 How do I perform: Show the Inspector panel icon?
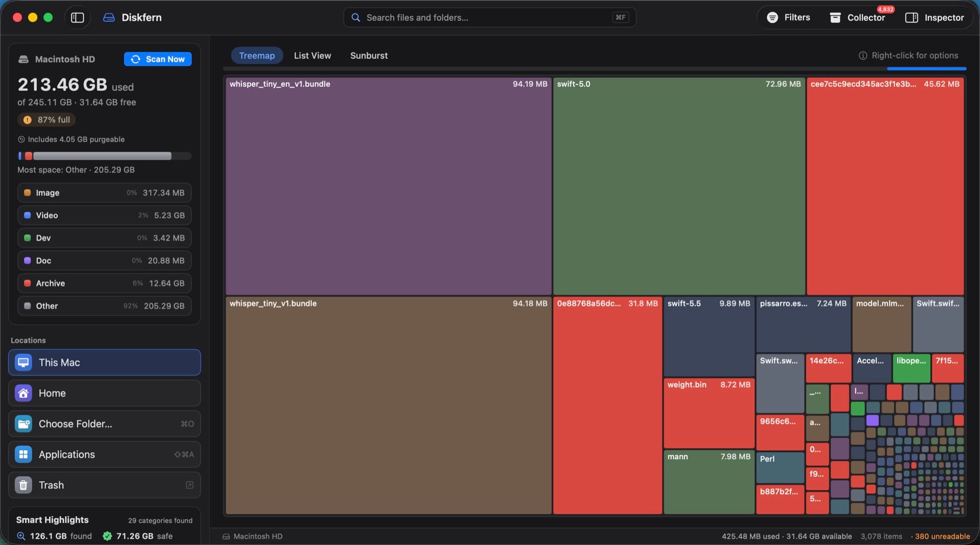coord(911,17)
